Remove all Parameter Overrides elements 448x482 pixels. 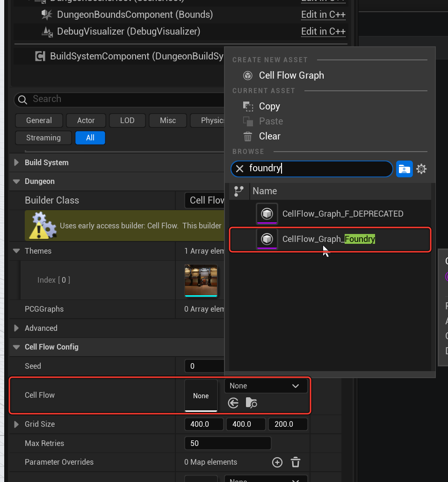[x=295, y=462]
